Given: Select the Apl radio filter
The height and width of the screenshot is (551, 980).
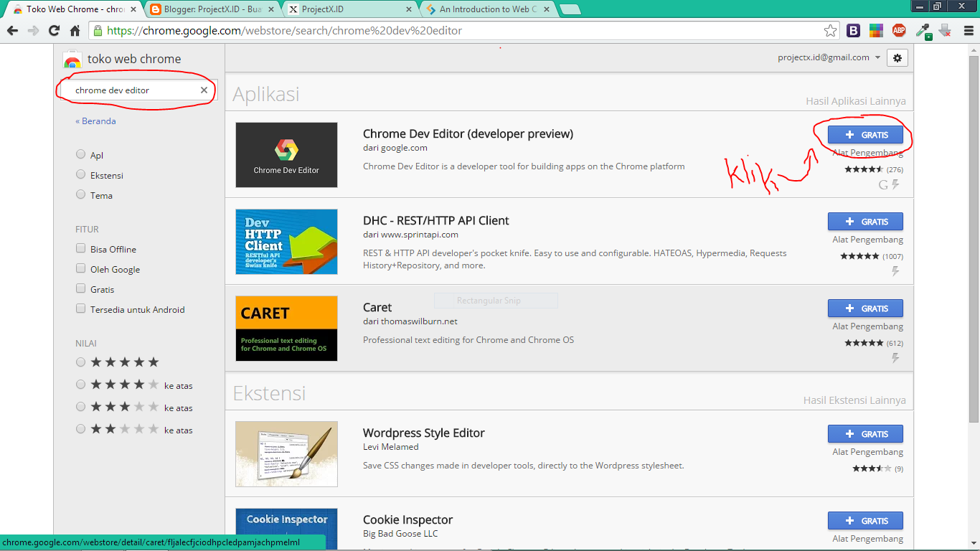Looking at the screenshot, I should [80, 155].
